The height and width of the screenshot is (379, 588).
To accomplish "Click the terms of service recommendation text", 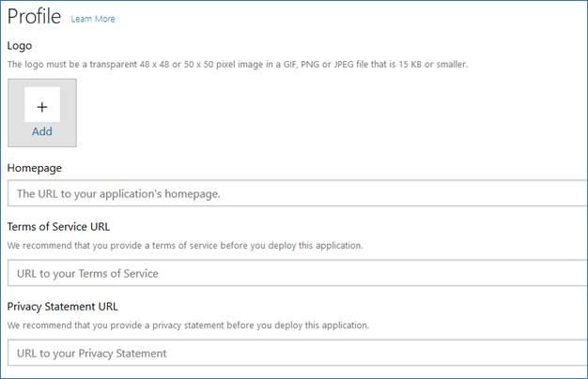I will coord(185,246).
